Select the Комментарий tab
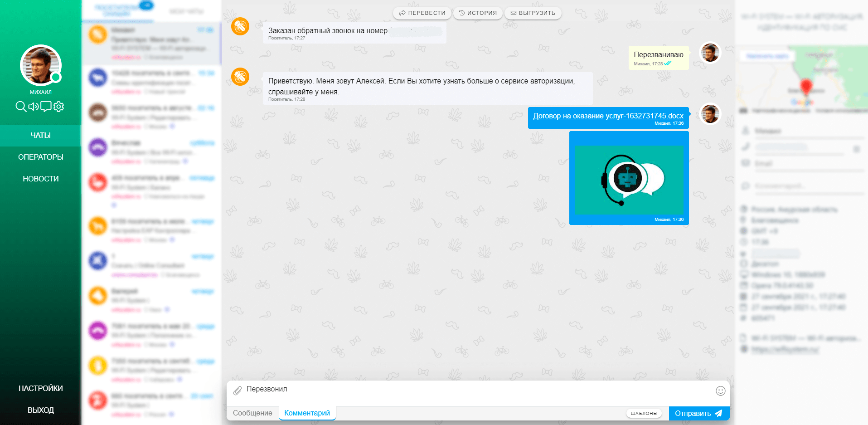Image resolution: width=868 pixels, height=425 pixels. point(307,413)
